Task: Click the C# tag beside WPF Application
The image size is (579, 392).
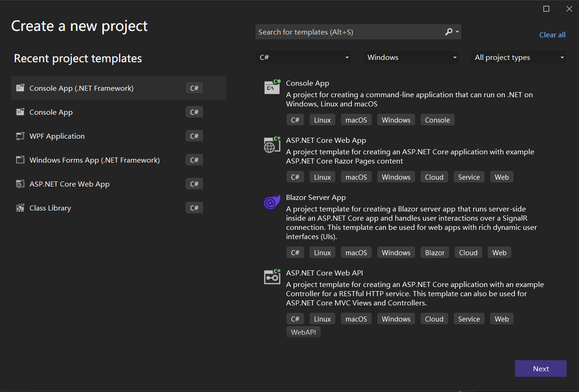Action: (x=194, y=136)
